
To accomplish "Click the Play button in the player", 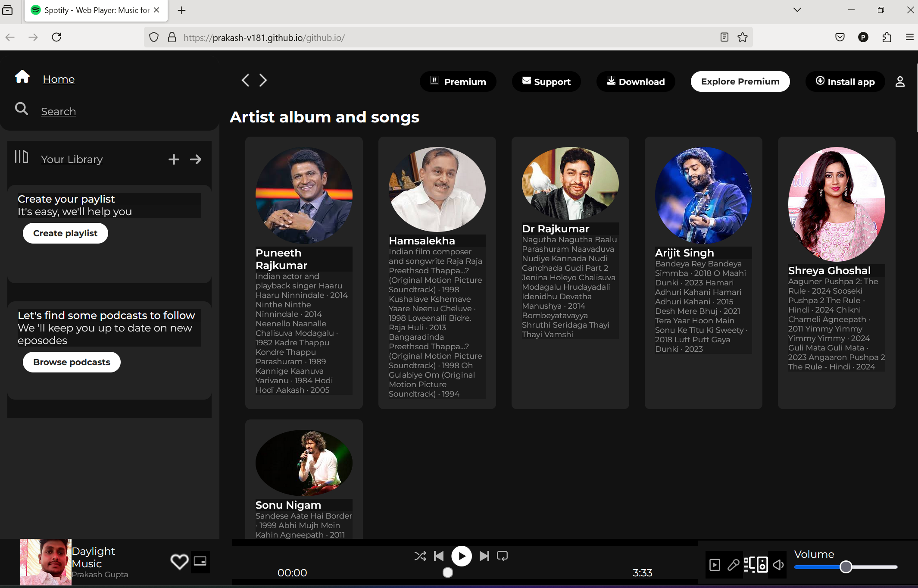I will [x=462, y=556].
